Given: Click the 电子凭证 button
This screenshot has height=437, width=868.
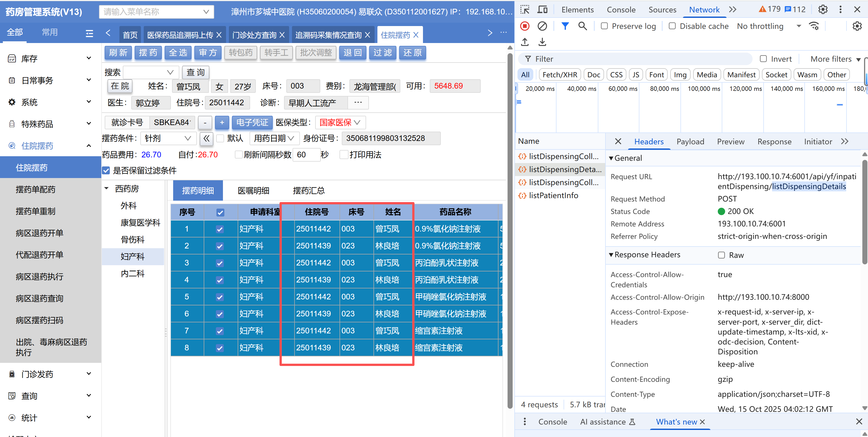Looking at the screenshot, I should click(x=252, y=122).
